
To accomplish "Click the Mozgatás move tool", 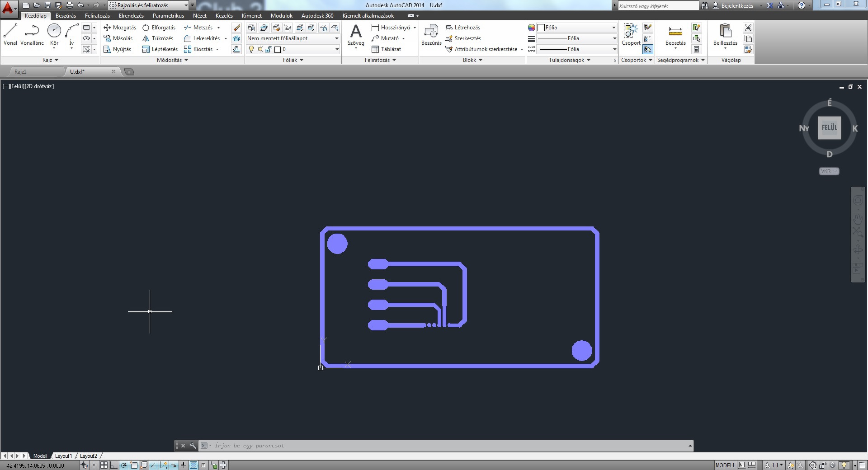I will click(120, 28).
